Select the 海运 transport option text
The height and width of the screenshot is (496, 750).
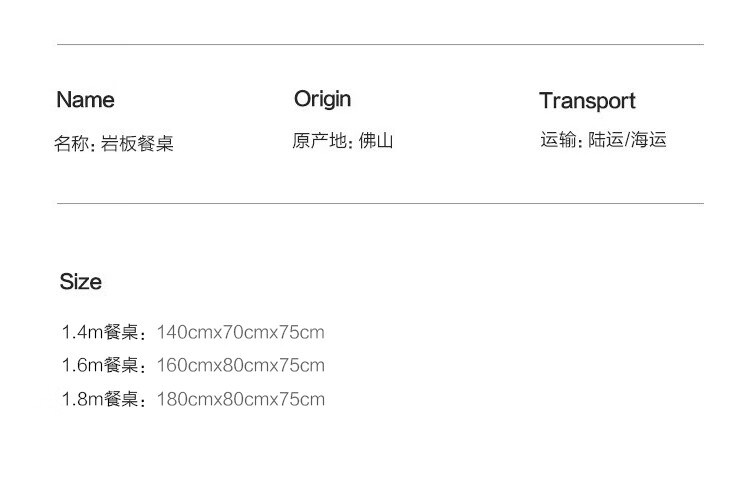click(648, 140)
